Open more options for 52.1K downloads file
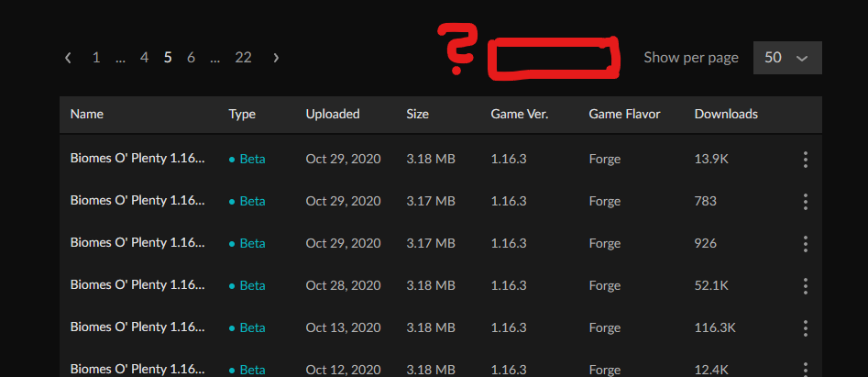Viewport: 868px width, 377px height. pos(806,286)
